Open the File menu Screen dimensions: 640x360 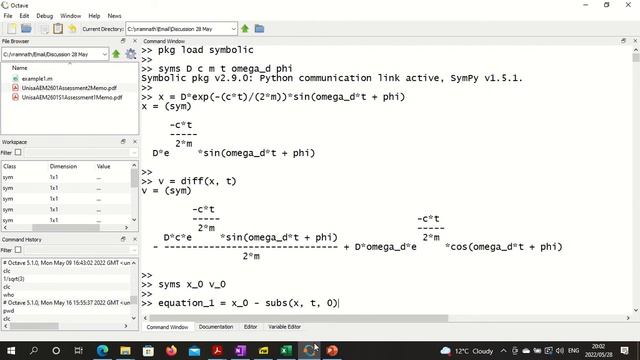coord(8,16)
